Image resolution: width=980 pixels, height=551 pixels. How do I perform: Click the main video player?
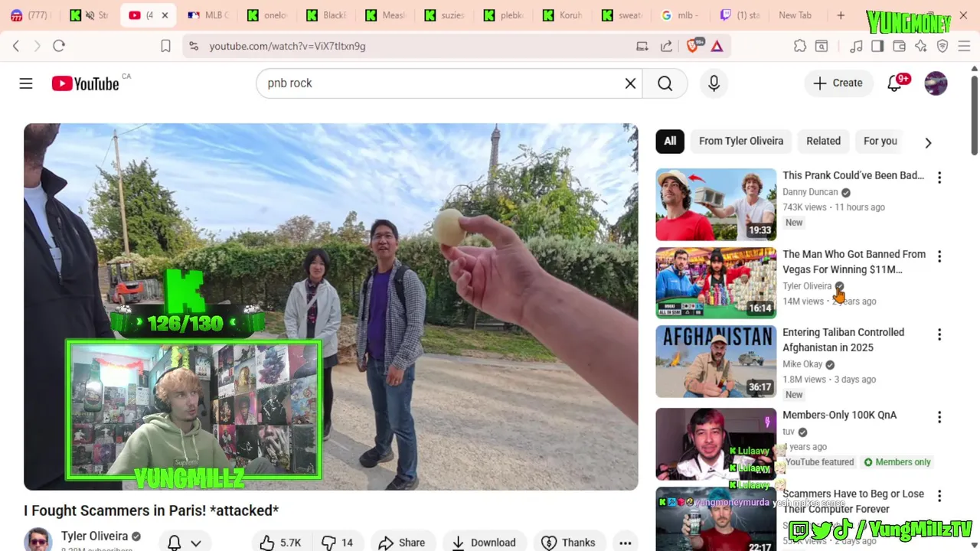pos(331,306)
